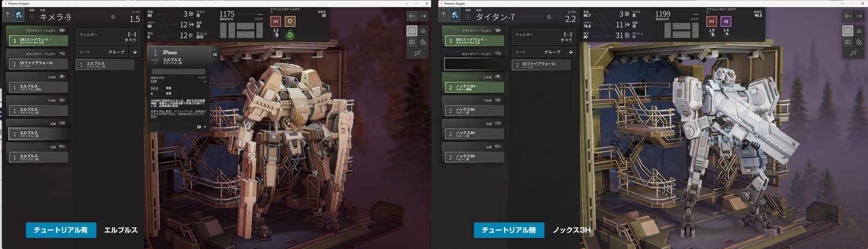The image size is (868, 249).
Task: Click red (+) action icon in キメラ-9 window
Action: [276, 21]
